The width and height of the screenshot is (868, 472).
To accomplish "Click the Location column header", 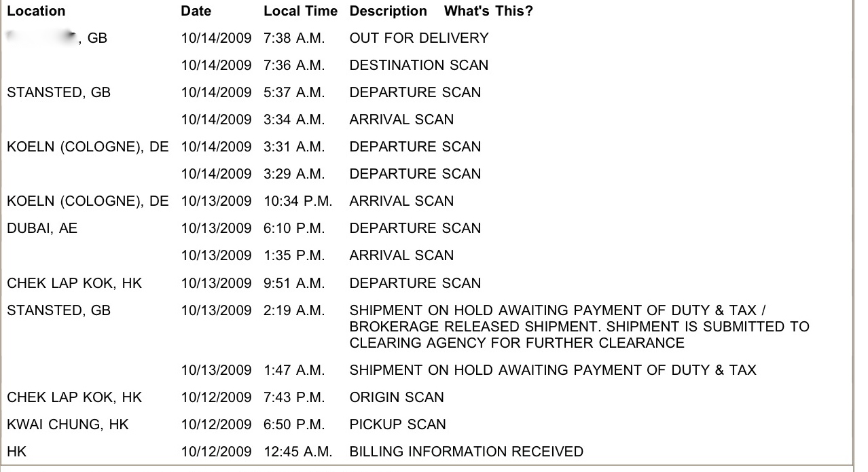I will tap(36, 11).
